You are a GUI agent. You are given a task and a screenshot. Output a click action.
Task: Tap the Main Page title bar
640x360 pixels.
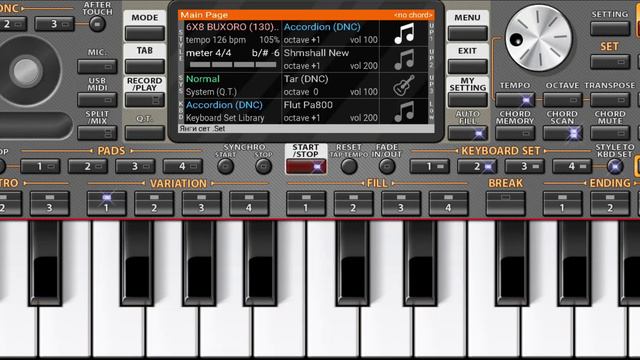coord(306,15)
